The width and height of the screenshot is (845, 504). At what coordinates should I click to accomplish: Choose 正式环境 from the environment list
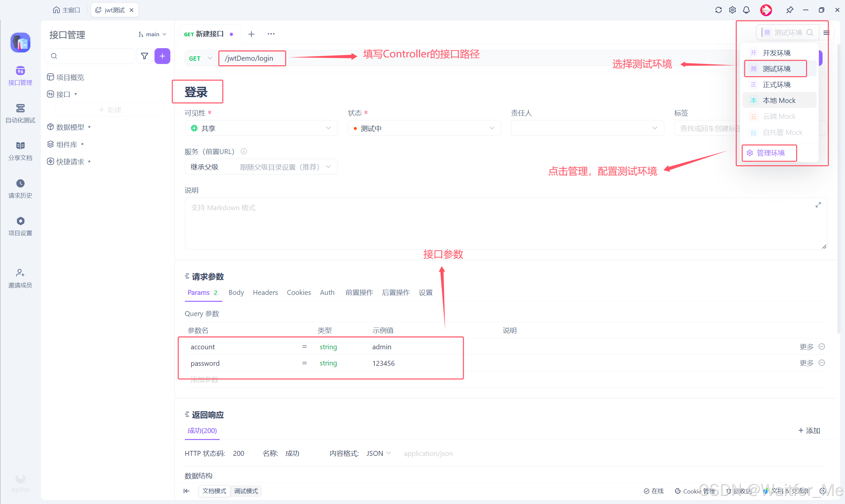pos(779,85)
